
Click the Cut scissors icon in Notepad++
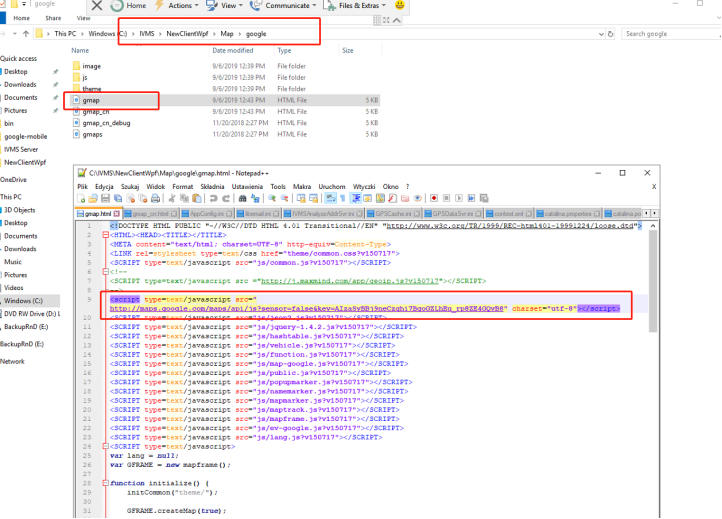(x=172, y=198)
